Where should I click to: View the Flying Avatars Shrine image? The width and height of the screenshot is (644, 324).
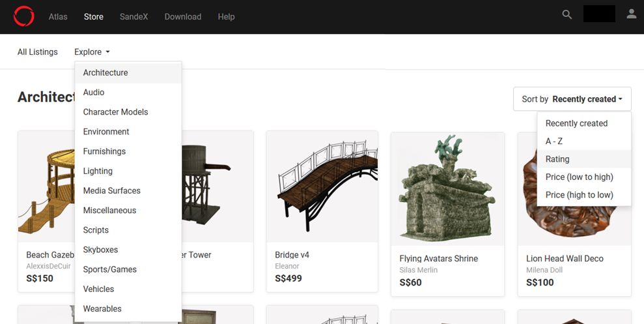[x=447, y=189]
